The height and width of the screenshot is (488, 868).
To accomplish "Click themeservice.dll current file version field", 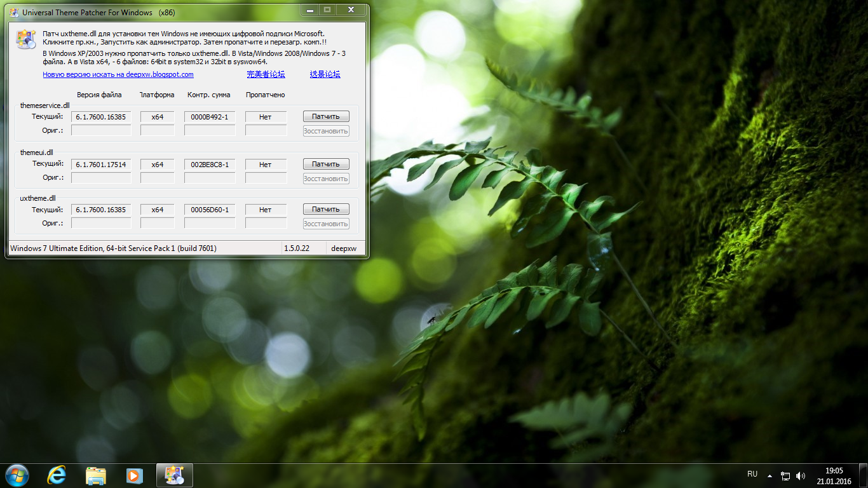I will (100, 117).
